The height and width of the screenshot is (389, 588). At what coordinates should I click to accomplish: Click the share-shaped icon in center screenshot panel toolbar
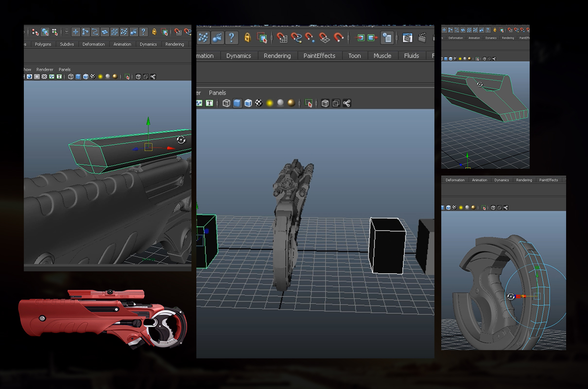[346, 103]
